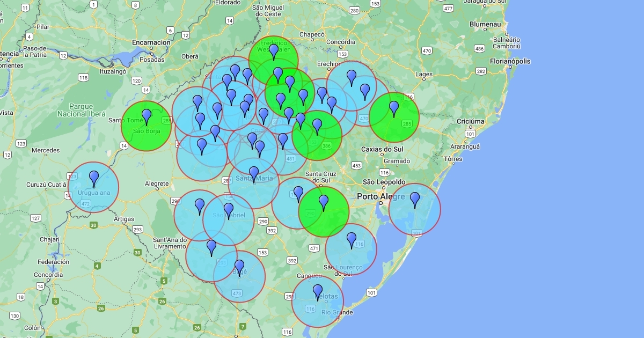Click the Balneário Camboriú label
Screen dimensions: 644x338
pos(507,43)
